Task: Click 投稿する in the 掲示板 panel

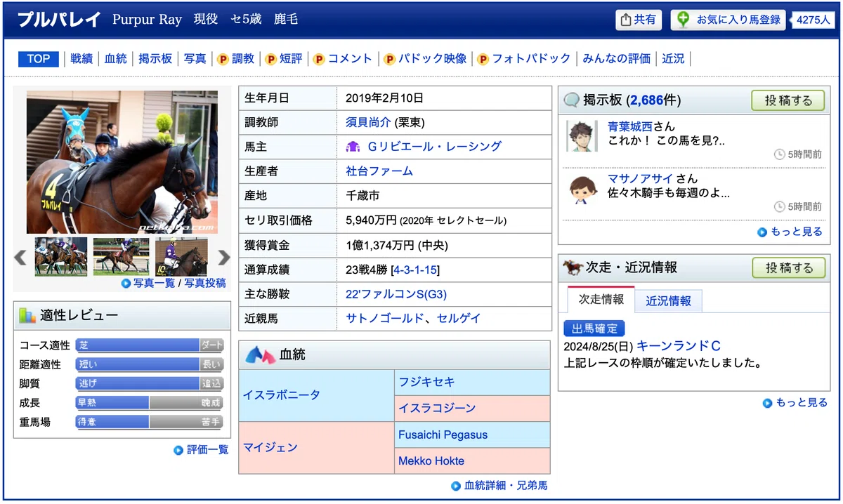Action: click(788, 101)
